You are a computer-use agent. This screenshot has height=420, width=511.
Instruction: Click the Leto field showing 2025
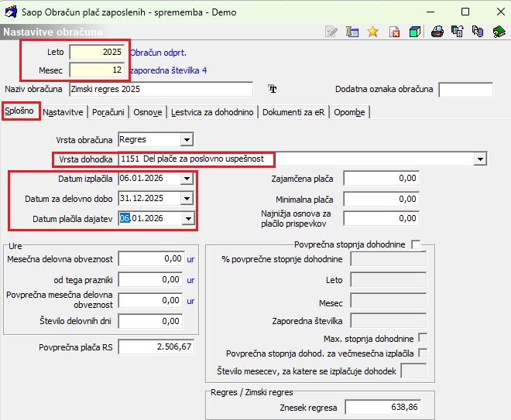pyautogui.click(x=97, y=52)
